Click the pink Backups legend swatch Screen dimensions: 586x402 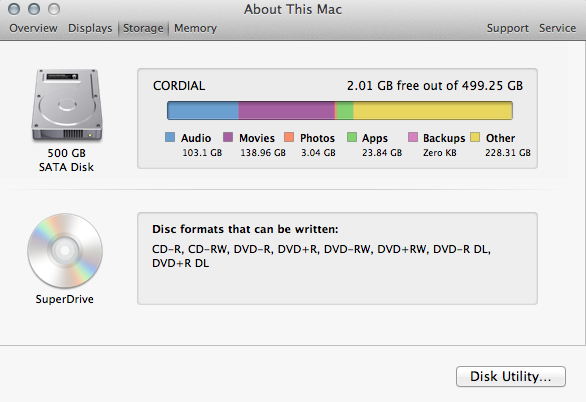point(413,137)
